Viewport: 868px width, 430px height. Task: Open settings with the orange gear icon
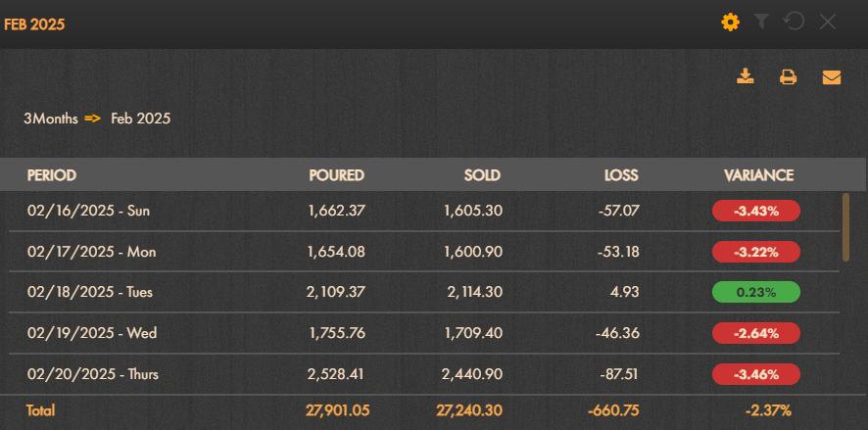[730, 23]
